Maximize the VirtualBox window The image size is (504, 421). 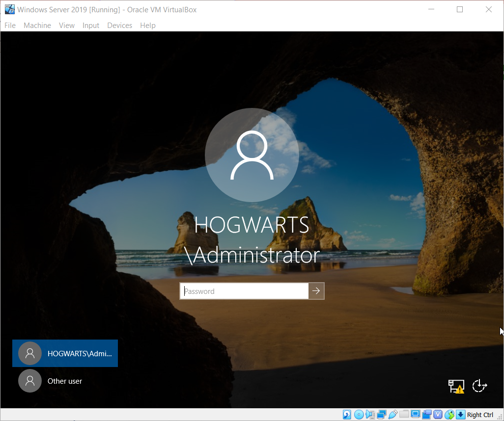coord(460,9)
